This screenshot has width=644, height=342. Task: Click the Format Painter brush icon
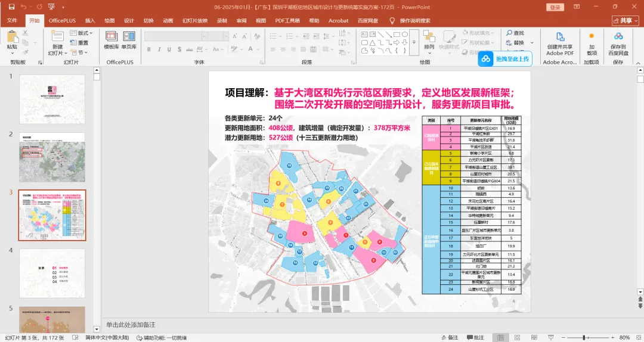click(x=26, y=52)
